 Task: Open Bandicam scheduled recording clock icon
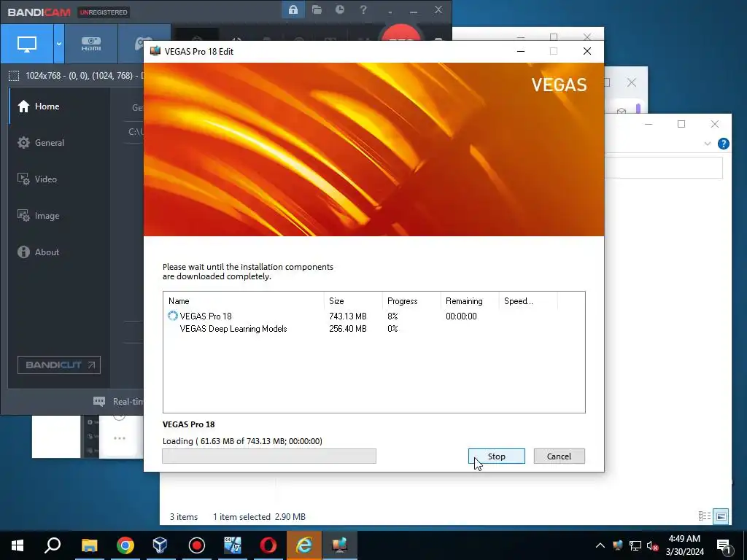340,9
